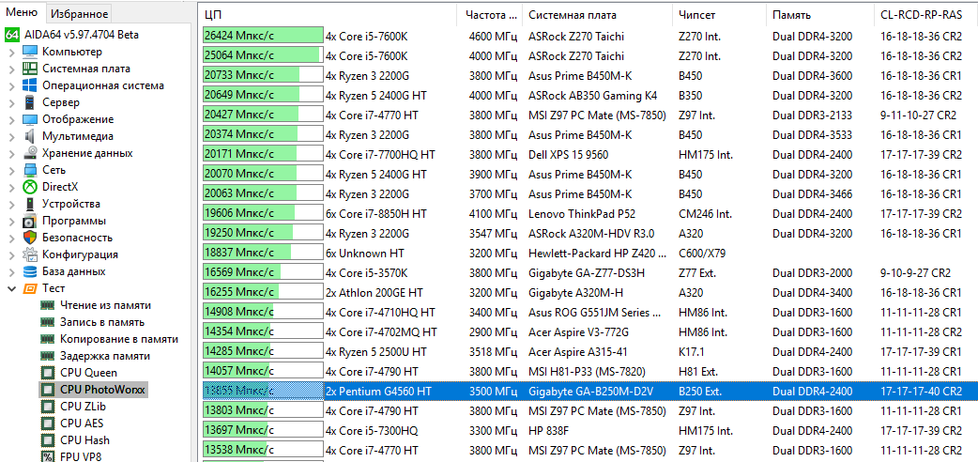This screenshot has height=462, width=978.
Task: Click the Network icon in the sidebar
Action: click(29, 170)
